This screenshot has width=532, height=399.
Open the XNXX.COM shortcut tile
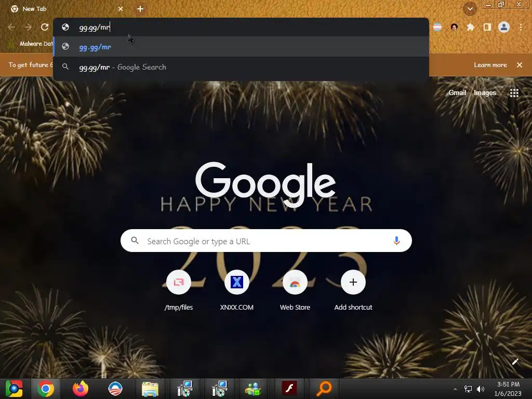236,291
